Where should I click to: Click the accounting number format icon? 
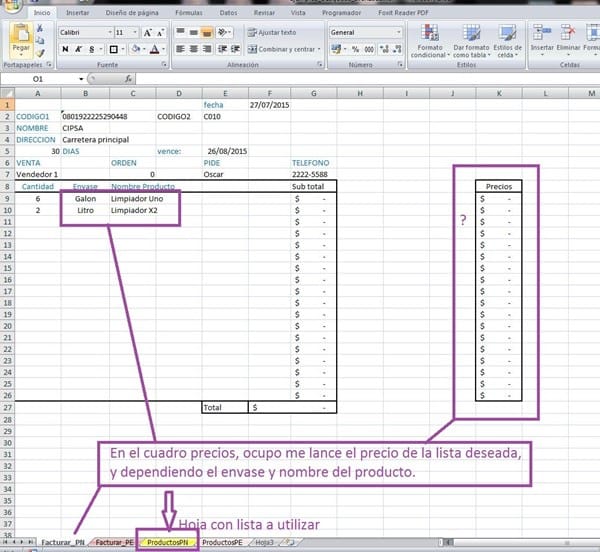click(336, 49)
